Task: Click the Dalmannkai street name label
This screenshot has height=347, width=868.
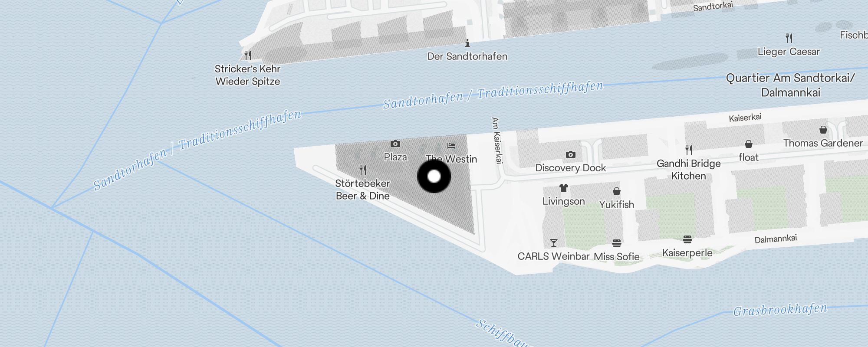Action: click(x=776, y=239)
